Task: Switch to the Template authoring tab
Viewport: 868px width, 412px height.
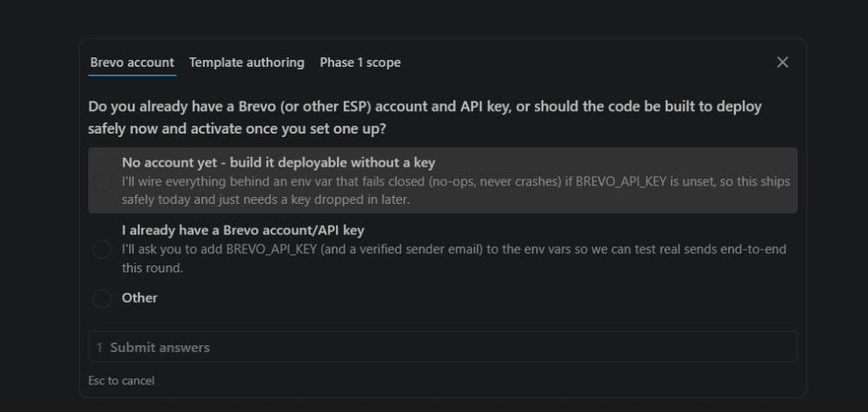Action: click(247, 62)
